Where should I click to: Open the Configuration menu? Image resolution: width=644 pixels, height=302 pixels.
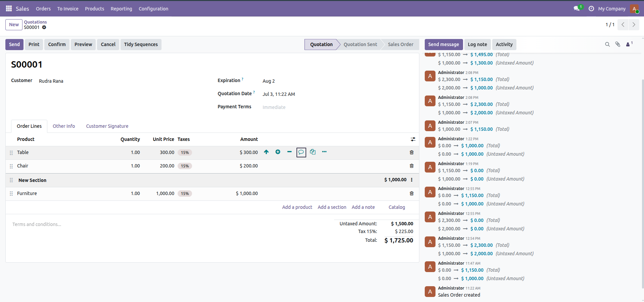click(153, 9)
